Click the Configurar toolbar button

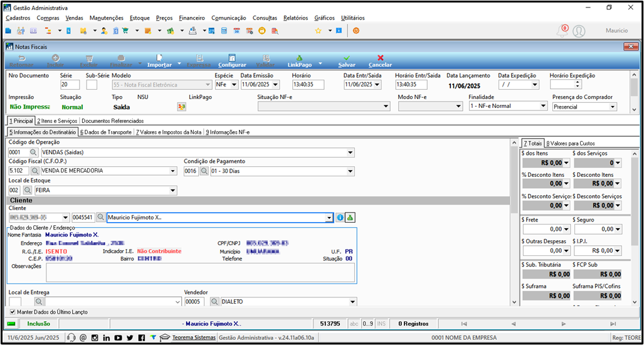(x=232, y=61)
